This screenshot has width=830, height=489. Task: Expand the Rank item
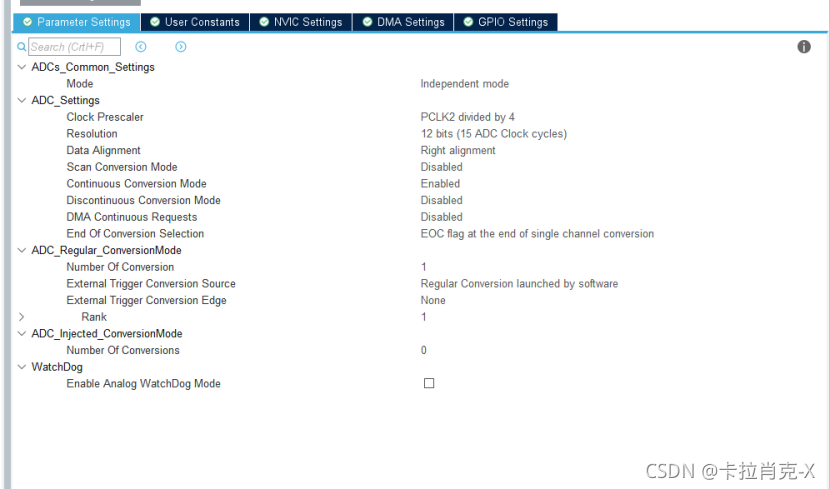click(22, 317)
